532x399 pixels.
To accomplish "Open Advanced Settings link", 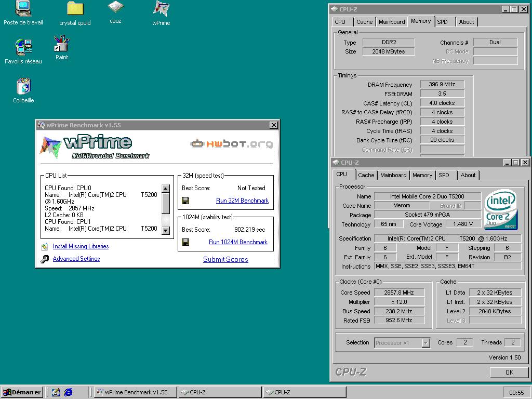I will tap(76, 259).
